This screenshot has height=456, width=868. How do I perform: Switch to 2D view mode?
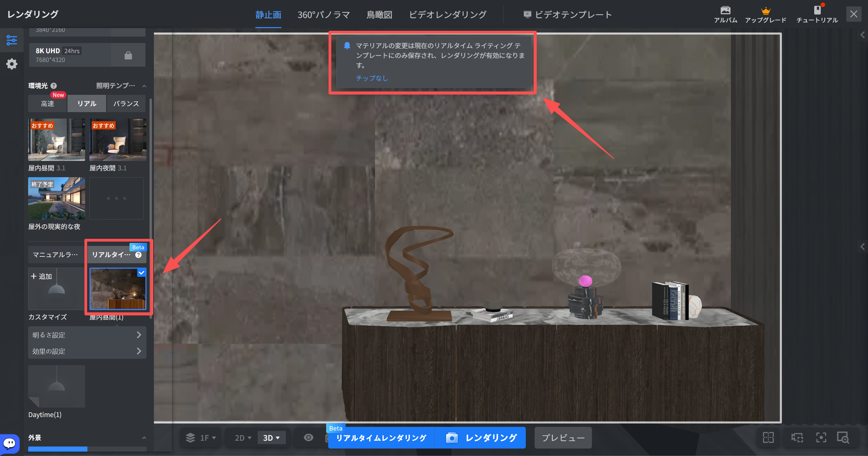pos(243,438)
